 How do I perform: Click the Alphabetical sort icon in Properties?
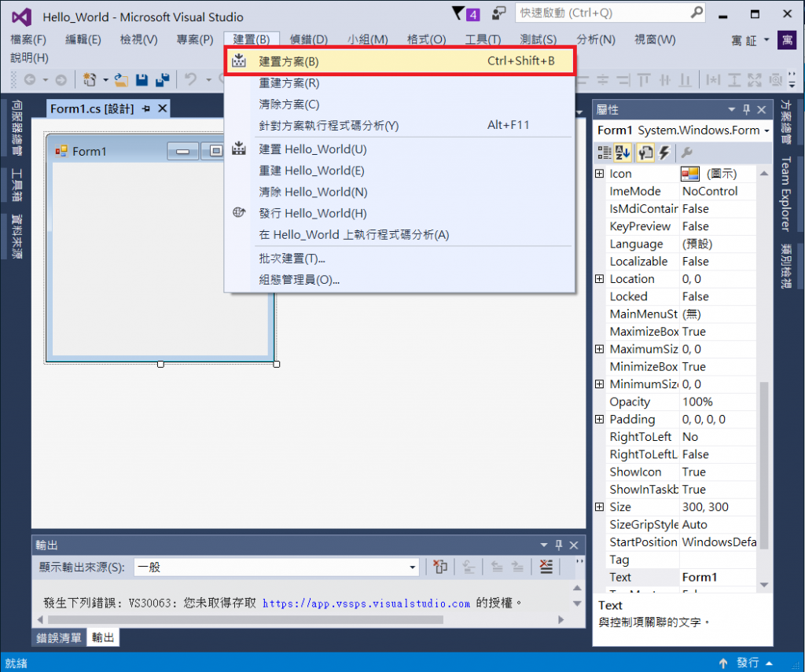(623, 152)
